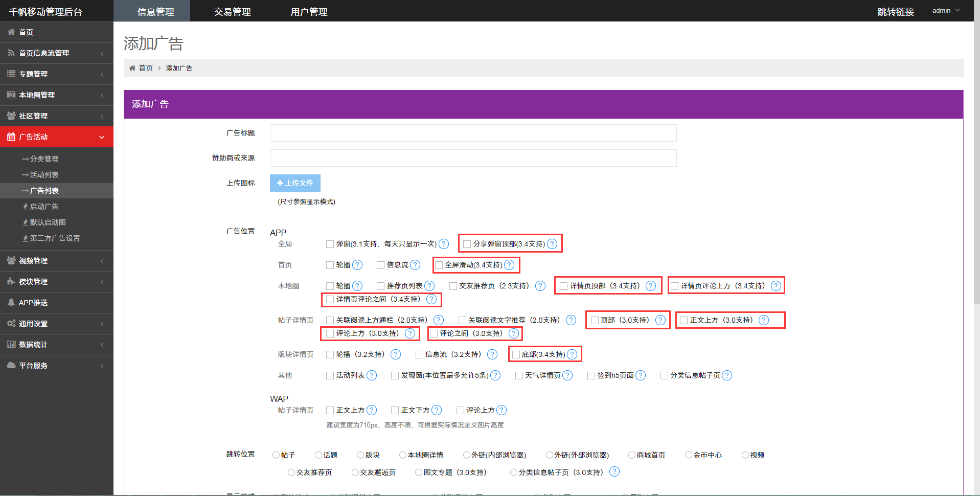Screen dimensions: 980x496
Task: Switch to 用户管理 top tab
Action: point(309,11)
